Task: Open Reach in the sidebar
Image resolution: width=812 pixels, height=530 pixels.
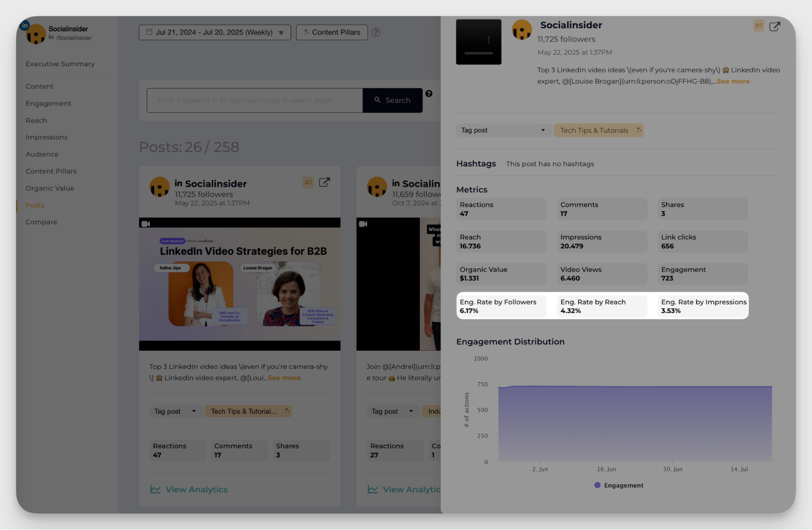Action: (x=36, y=120)
